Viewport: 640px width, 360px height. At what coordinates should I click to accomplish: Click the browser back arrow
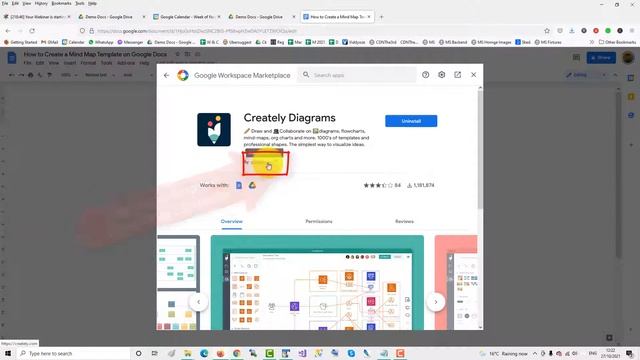coord(8,31)
